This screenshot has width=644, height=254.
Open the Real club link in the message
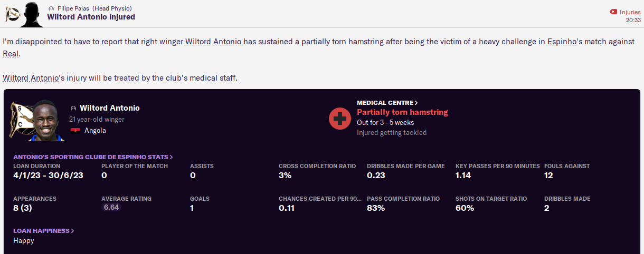pyautogui.click(x=11, y=54)
